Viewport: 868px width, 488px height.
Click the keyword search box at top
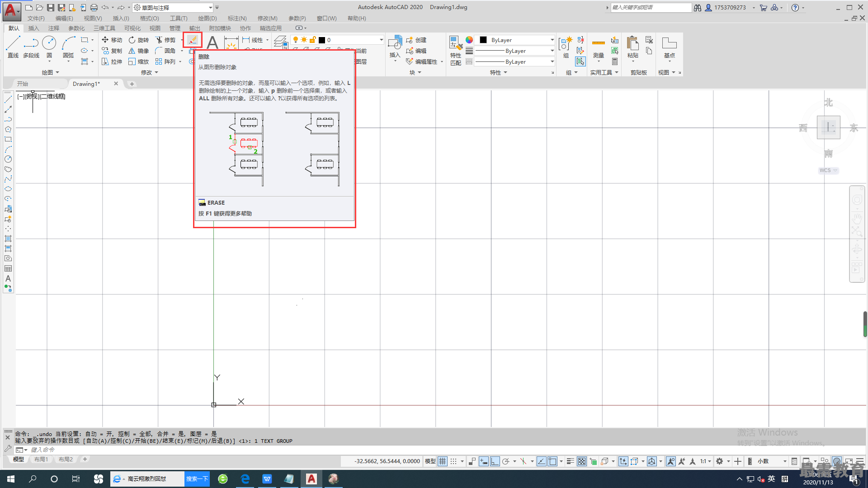(651, 8)
